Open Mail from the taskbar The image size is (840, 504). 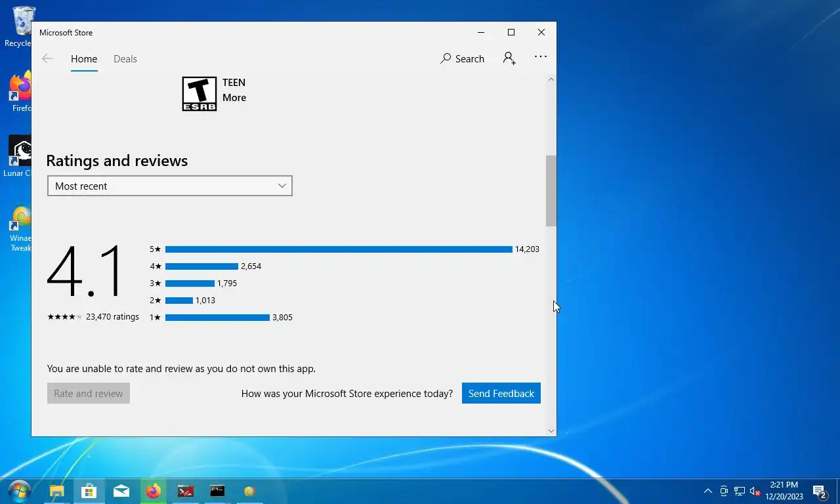tap(121, 491)
